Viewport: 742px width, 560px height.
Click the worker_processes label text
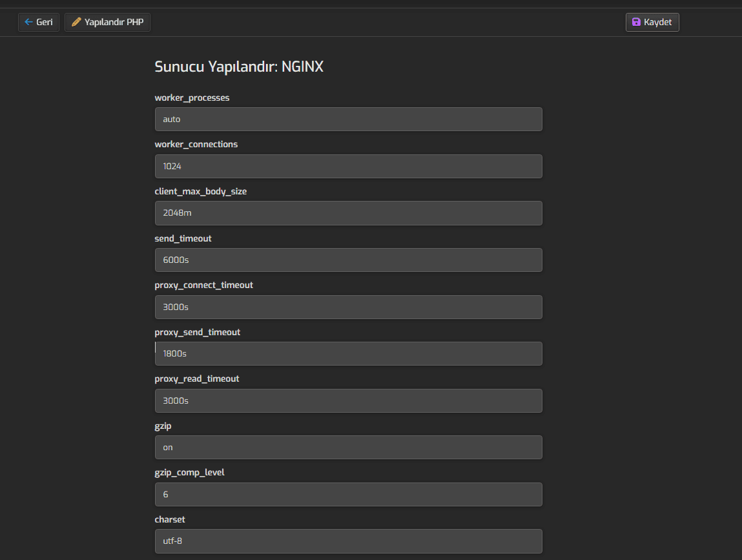(192, 98)
